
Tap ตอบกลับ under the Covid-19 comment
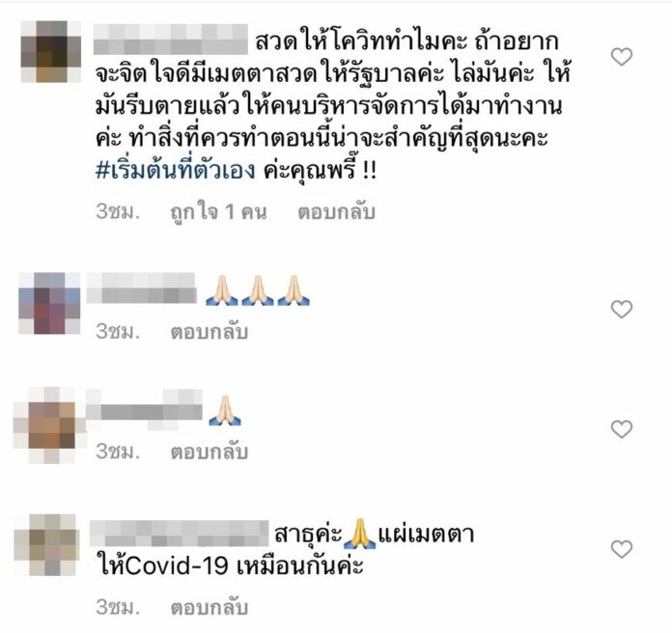point(210,607)
